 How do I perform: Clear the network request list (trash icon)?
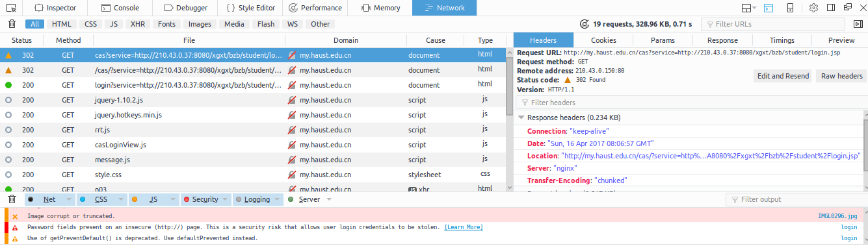(x=12, y=24)
